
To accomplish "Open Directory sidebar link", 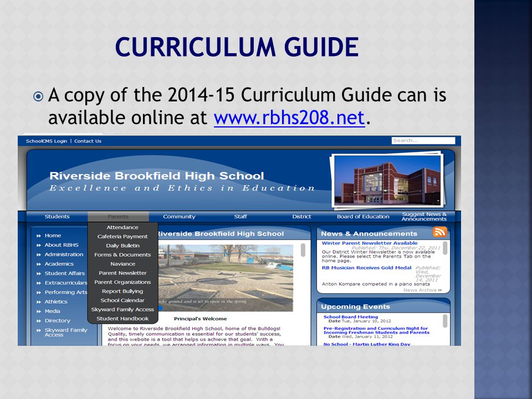I will [x=57, y=321].
